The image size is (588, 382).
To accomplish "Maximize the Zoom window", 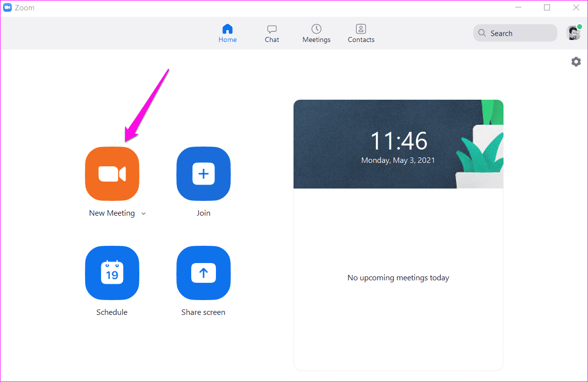I will pyautogui.click(x=547, y=7).
